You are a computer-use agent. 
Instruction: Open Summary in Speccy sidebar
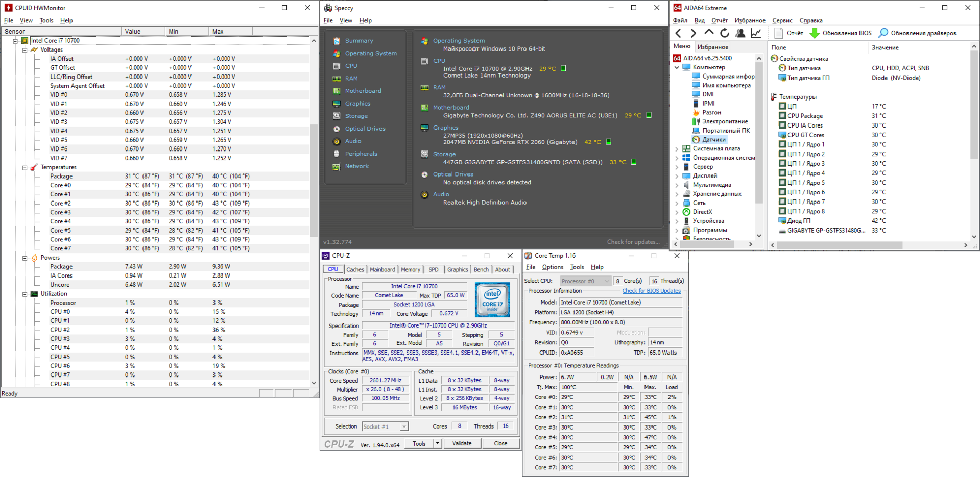358,41
